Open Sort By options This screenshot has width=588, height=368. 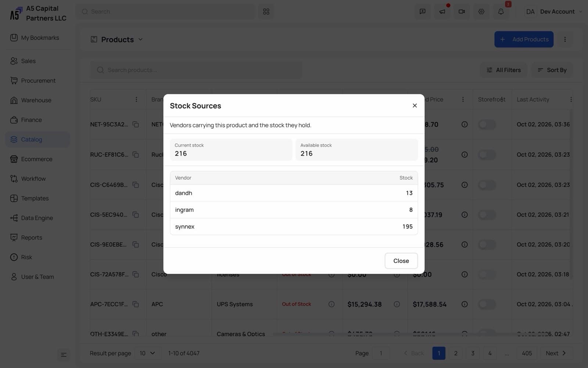[x=552, y=70]
